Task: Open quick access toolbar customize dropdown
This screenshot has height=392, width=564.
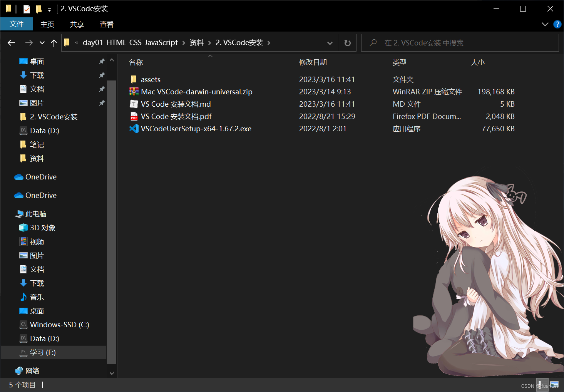Action: tap(49, 9)
